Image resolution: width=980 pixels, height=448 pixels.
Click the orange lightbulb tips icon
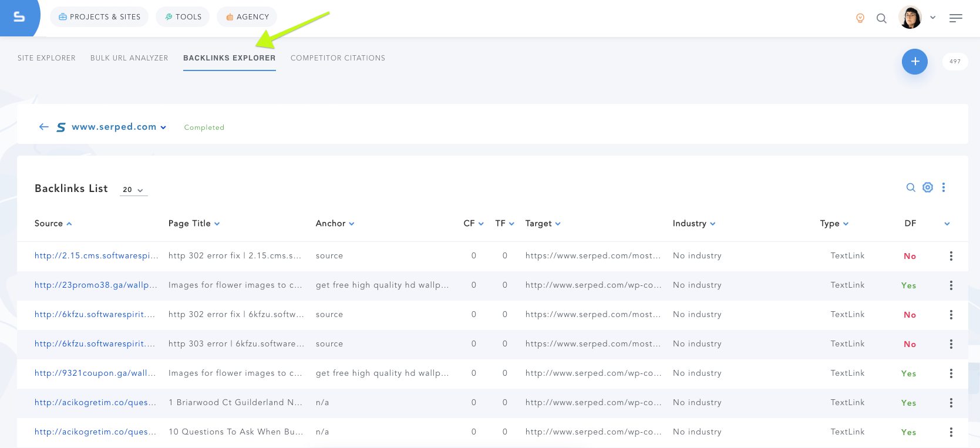tap(860, 18)
